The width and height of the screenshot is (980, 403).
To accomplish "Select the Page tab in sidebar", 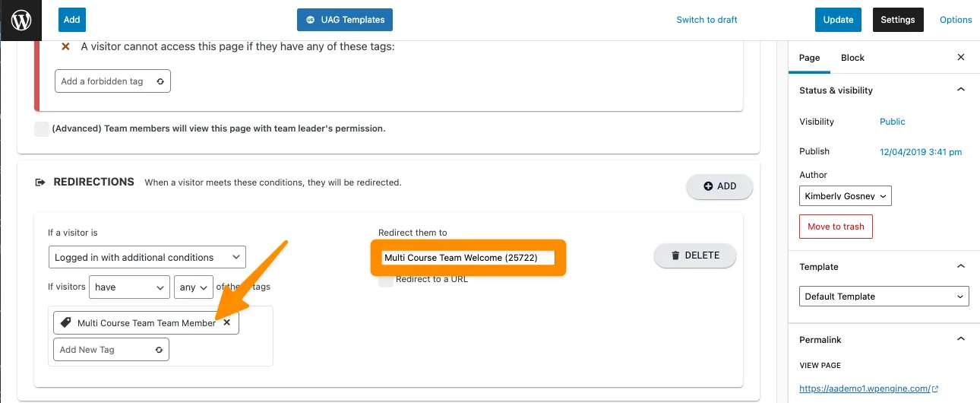I will click(809, 58).
